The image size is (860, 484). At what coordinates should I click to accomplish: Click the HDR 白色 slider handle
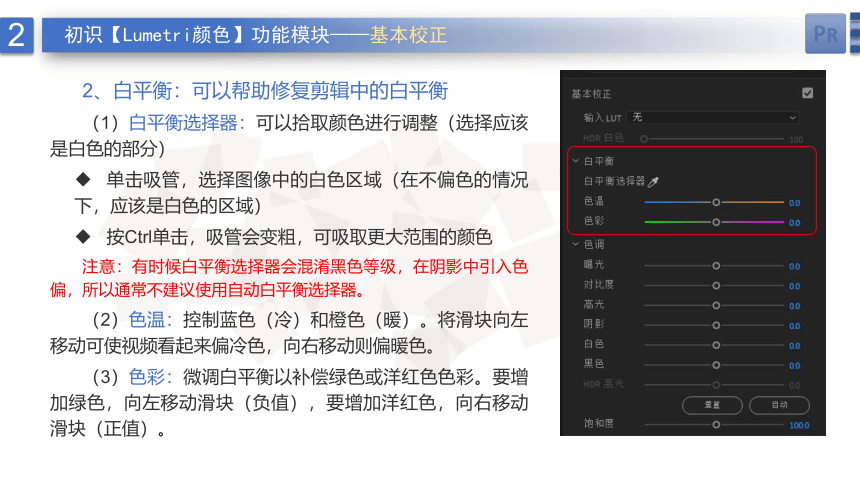coord(644,139)
